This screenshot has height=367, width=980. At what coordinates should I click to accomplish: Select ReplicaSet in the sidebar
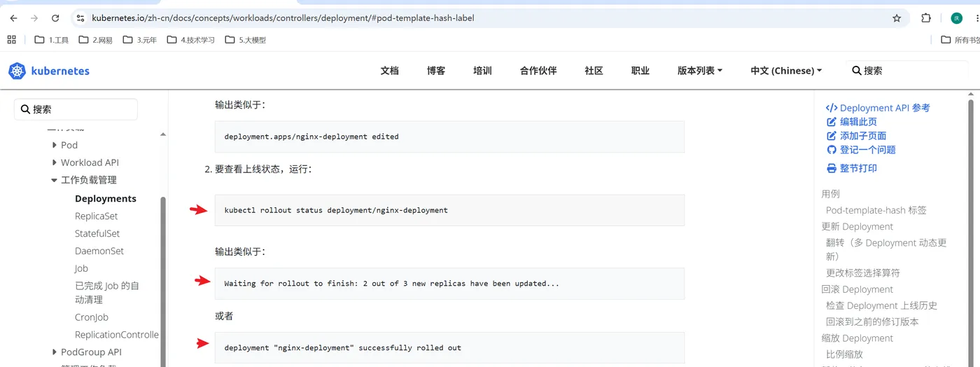97,216
